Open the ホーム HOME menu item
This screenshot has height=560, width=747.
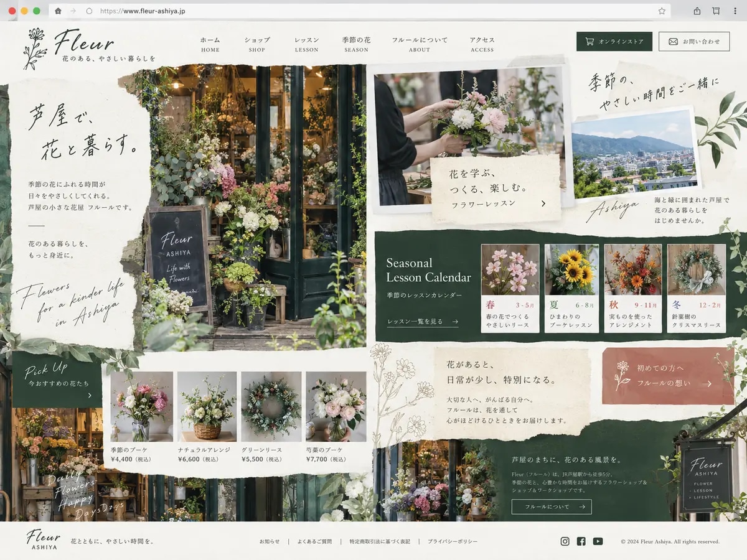coord(210,44)
